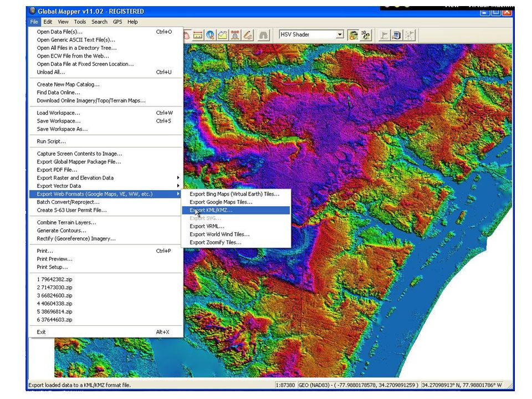Open the View menu
Screen dimensions: 532x399
(63, 22)
